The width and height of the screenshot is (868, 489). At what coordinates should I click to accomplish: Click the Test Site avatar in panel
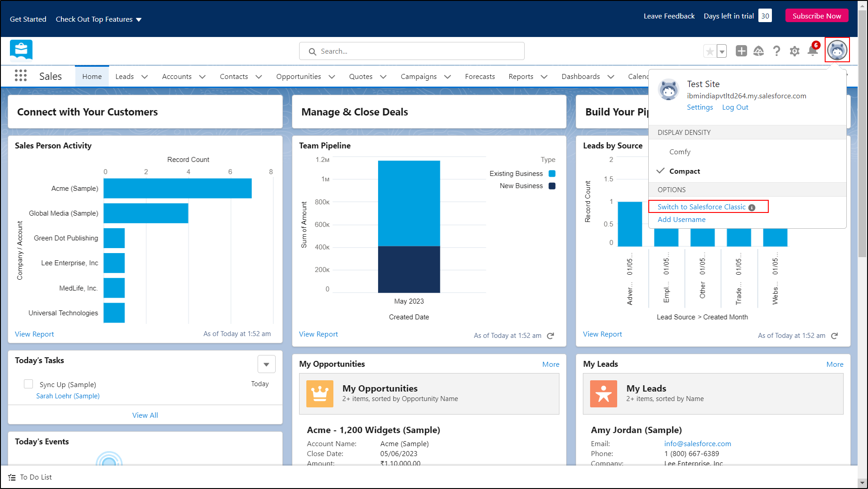pyautogui.click(x=669, y=90)
